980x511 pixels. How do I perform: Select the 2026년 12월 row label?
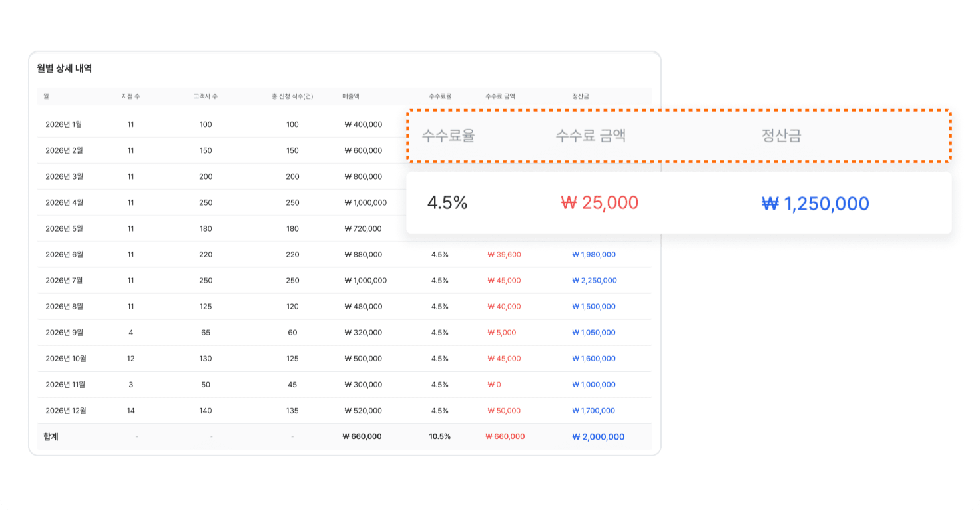(66, 410)
